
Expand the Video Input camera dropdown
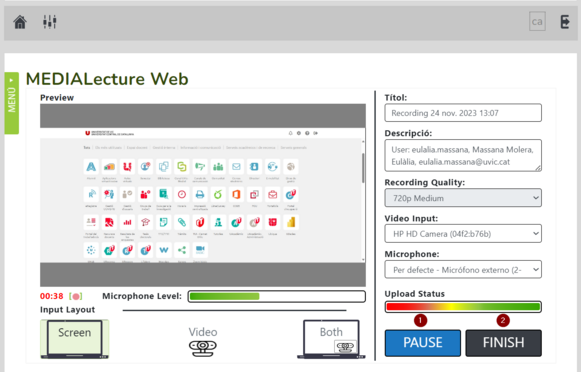pos(463,234)
